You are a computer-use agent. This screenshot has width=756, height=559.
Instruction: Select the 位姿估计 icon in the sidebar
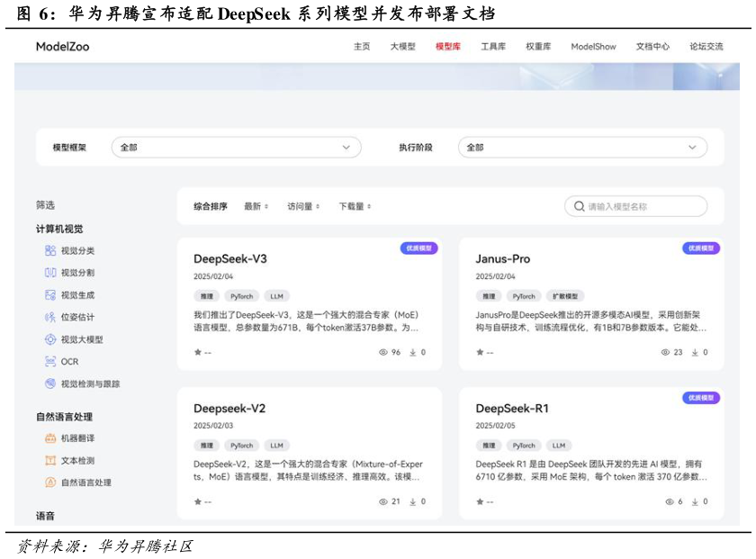click(x=52, y=317)
